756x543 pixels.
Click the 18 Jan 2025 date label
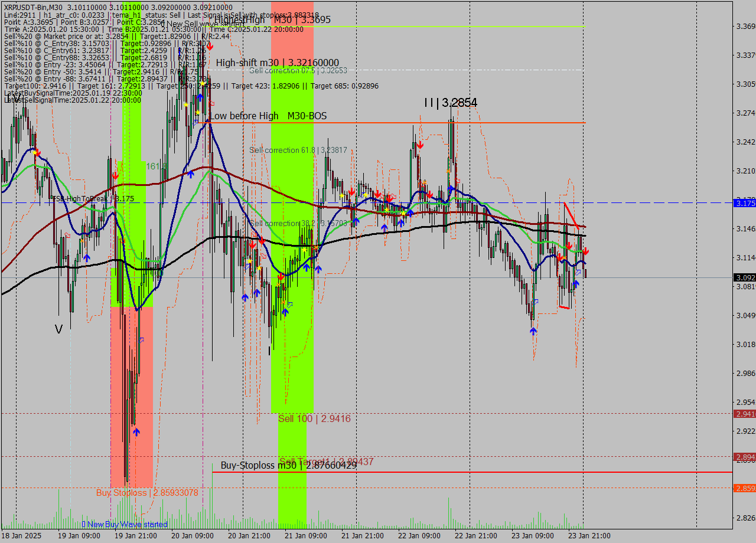pos(21,536)
